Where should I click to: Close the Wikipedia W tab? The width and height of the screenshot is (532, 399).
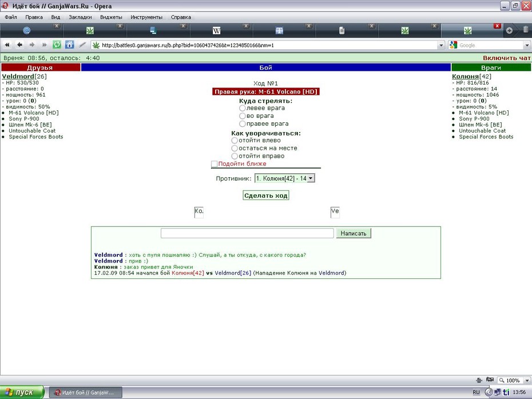[x=246, y=26]
